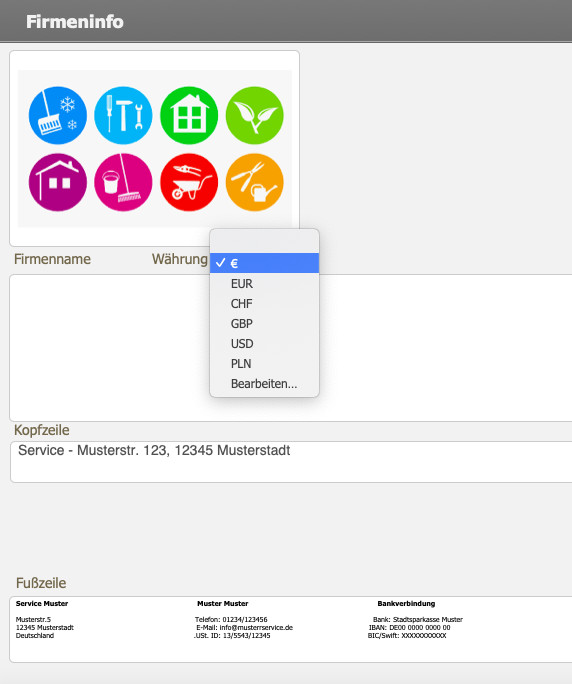Screen dimensions: 572x684
Task: Pick GBP in the Währung dropdown
Action: [264, 324]
